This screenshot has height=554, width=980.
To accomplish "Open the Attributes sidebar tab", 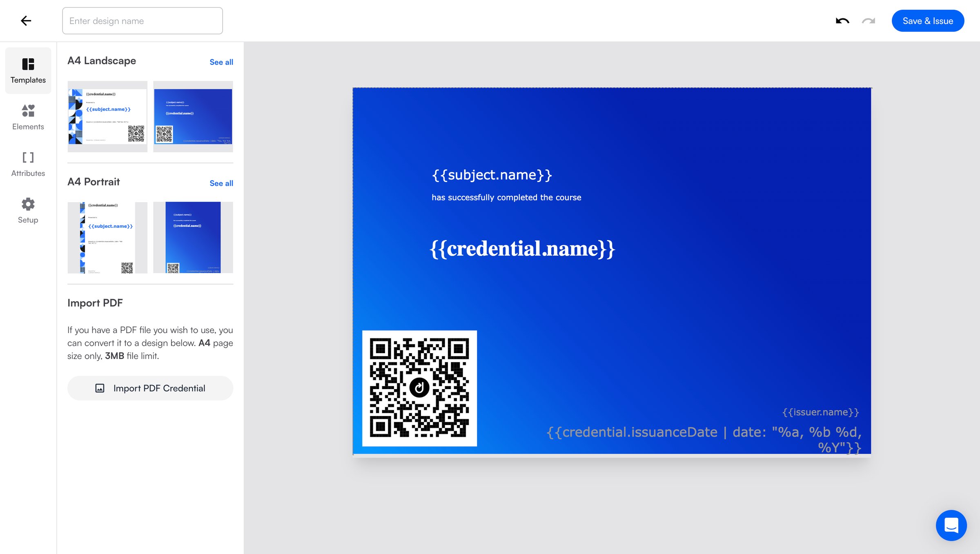I will [x=28, y=164].
